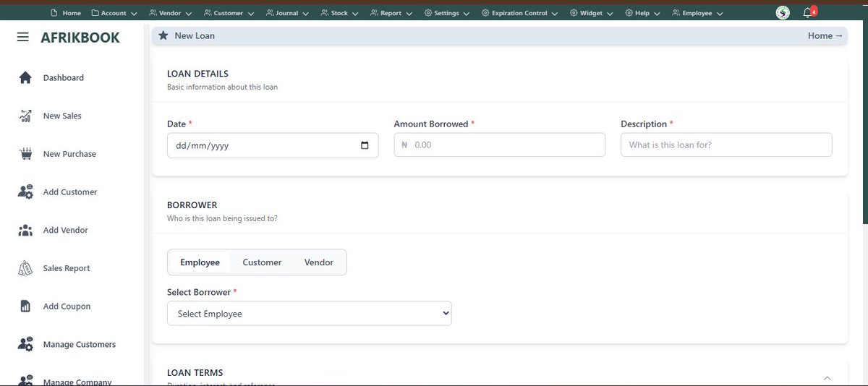
Task: Expand the Employee top menu dropdown
Action: [697, 13]
